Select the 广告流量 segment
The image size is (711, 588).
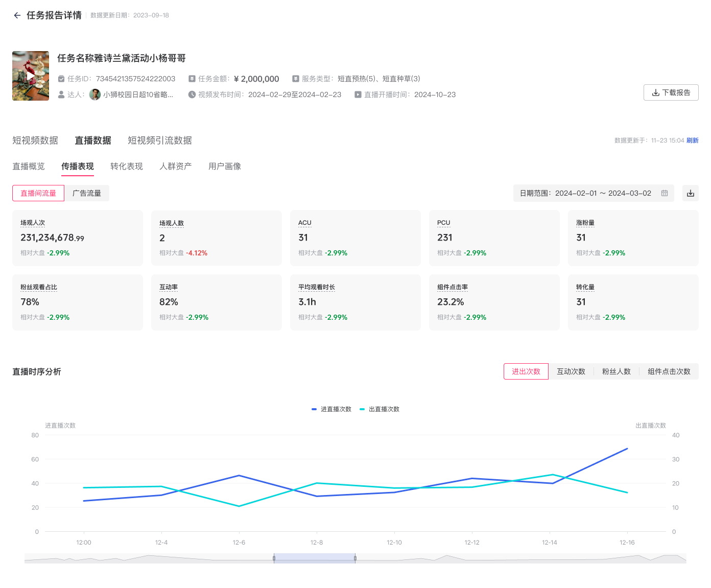click(x=87, y=193)
